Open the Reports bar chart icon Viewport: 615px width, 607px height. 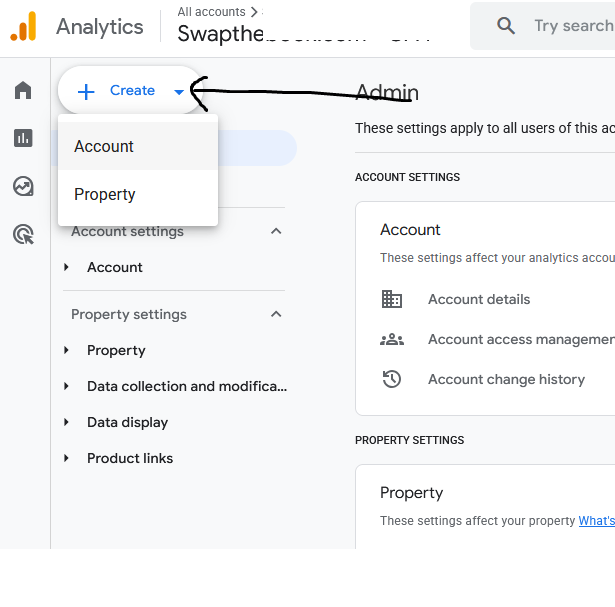(23, 138)
